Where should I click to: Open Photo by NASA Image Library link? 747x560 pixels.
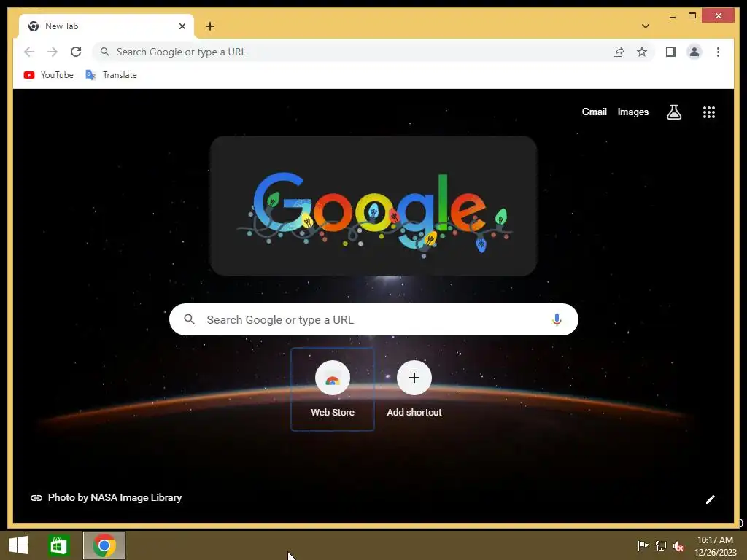coord(115,497)
